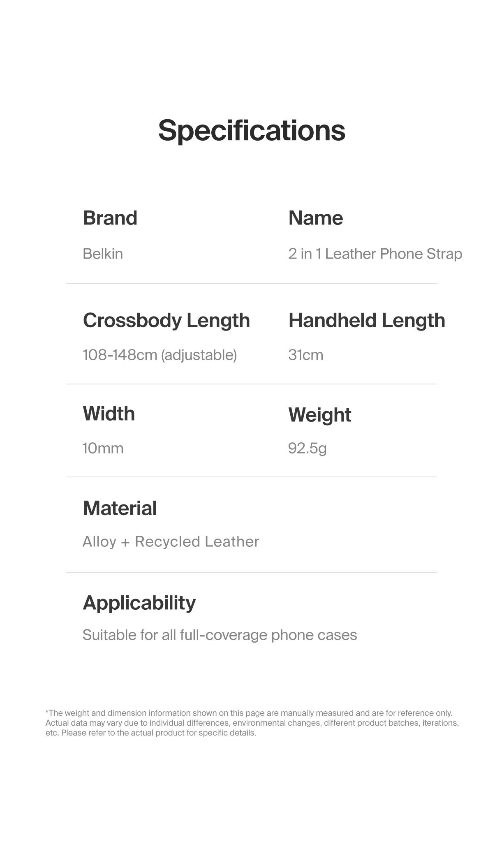Click the 108-148cm (adjustable) value
Image resolution: width=504 pixels, height=856 pixels.
[x=160, y=355]
